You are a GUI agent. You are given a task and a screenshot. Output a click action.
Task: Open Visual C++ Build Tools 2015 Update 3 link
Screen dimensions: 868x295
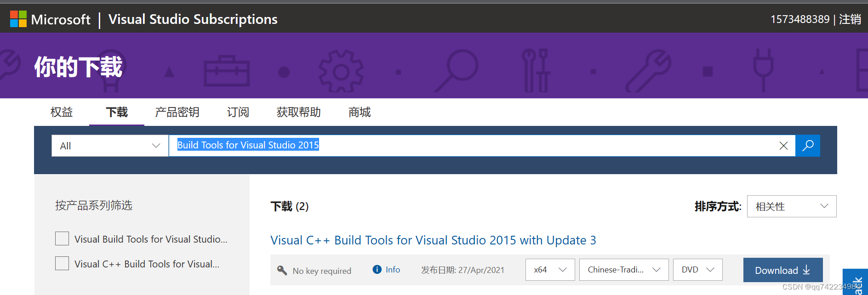(433, 240)
